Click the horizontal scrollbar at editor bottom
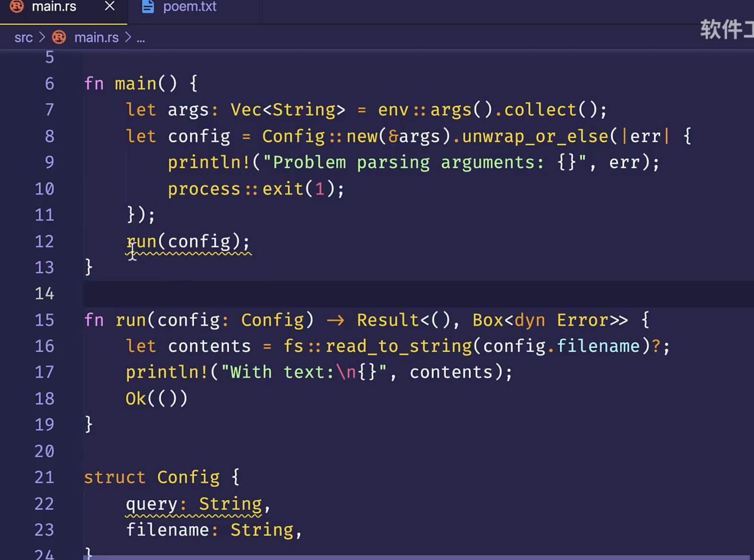 tap(417, 557)
